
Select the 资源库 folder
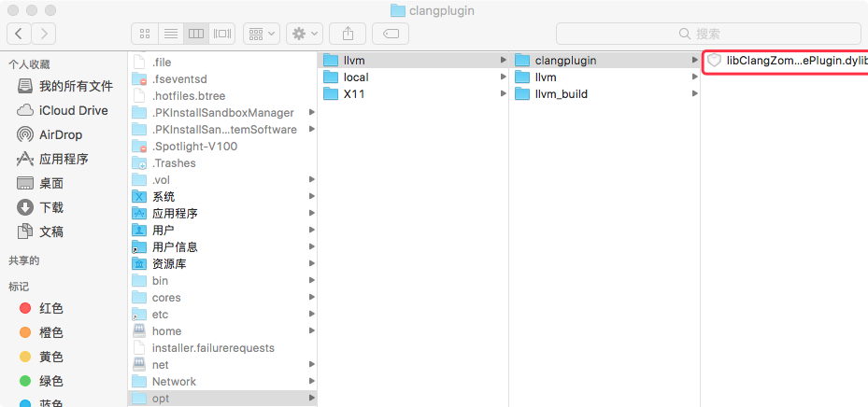[222, 264]
